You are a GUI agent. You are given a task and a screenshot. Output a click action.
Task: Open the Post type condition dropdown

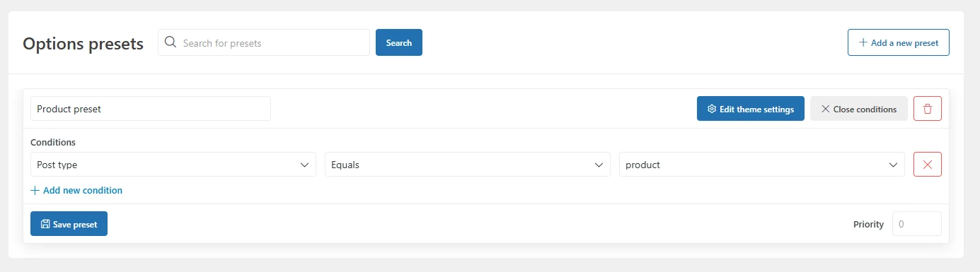point(173,165)
